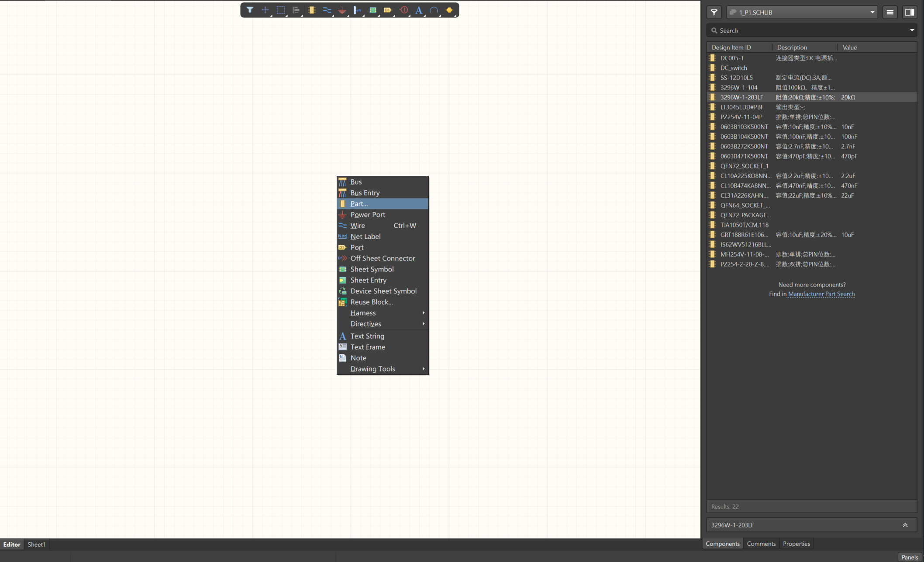Click the green Sheet Symbol toolbar icon
This screenshot has width=924, height=562.
pos(373,10)
